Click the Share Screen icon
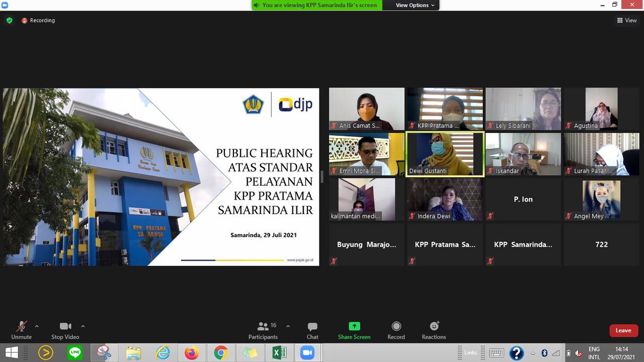Image resolution: width=644 pixels, height=362 pixels. tap(354, 330)
